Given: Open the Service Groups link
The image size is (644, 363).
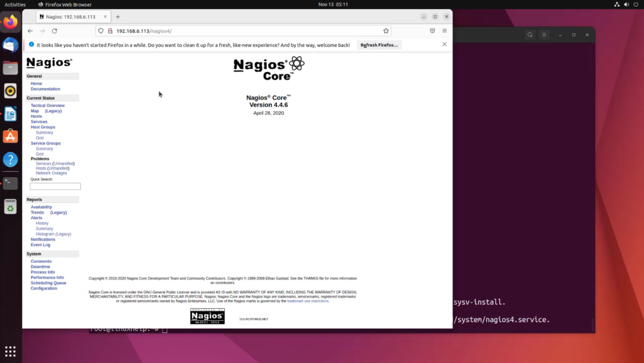Looking at the screenshot, I should [x=45, y=143].
